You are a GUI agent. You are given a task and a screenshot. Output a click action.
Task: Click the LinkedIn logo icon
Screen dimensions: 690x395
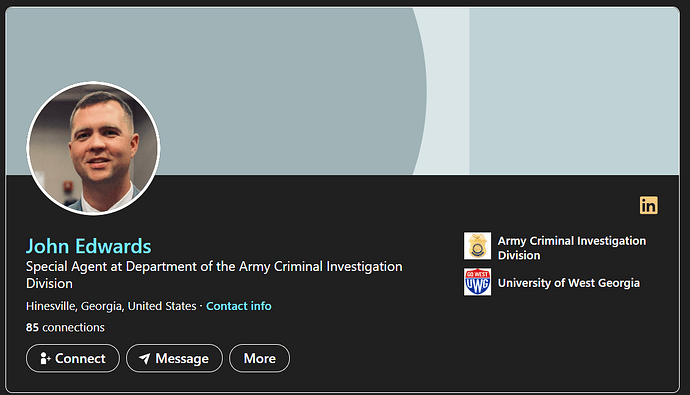coord(649,205)
